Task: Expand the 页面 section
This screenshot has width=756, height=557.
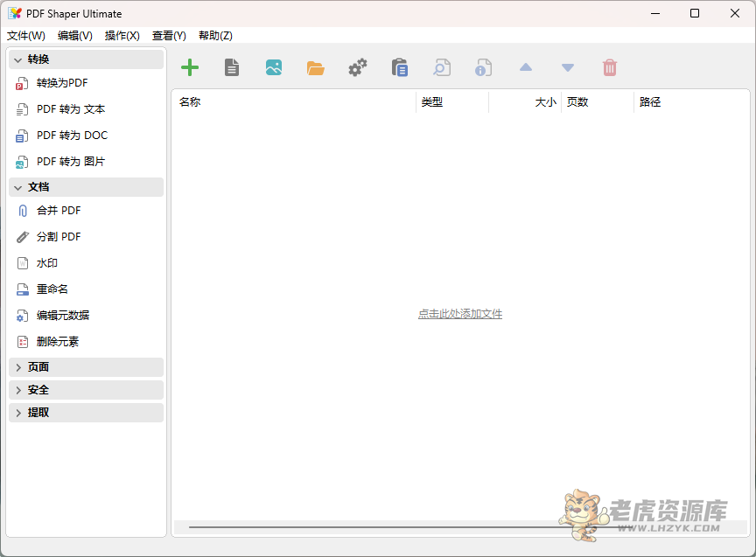Action: 86,367
